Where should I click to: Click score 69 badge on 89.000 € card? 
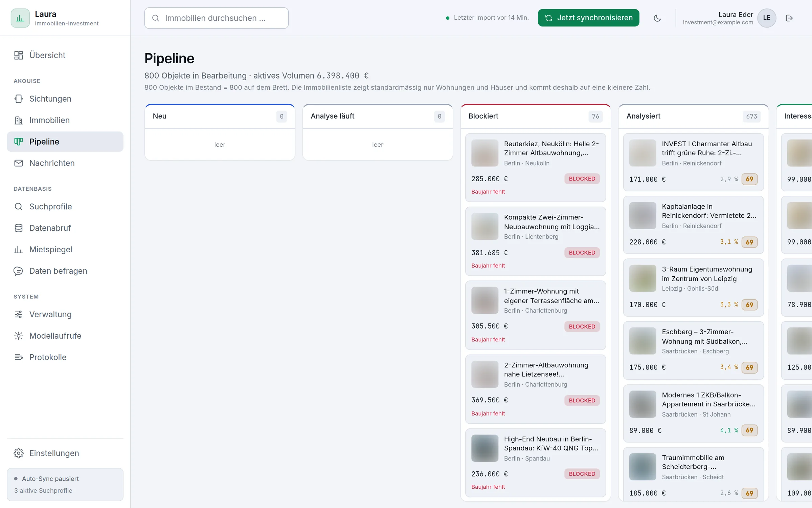coord(749,430)
